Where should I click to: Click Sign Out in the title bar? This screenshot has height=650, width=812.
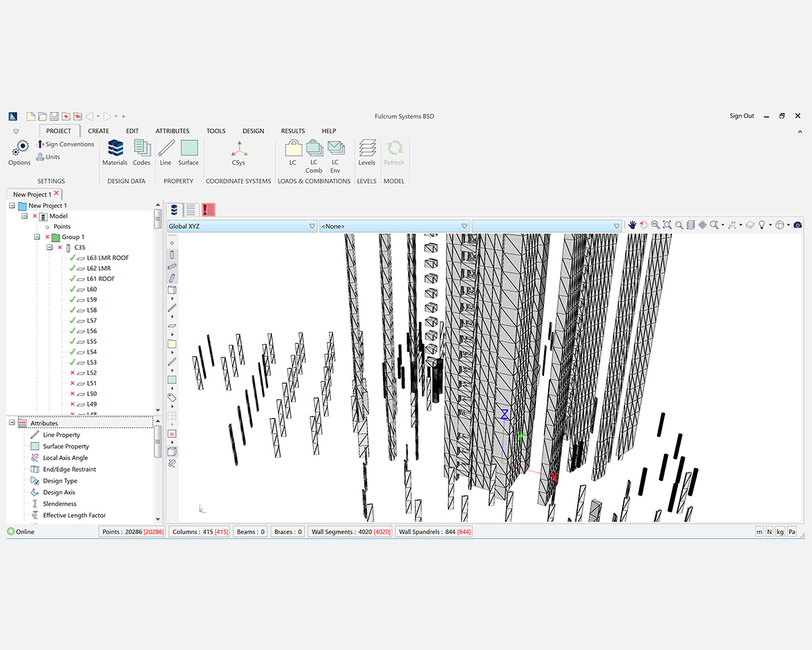click(742, 116)
